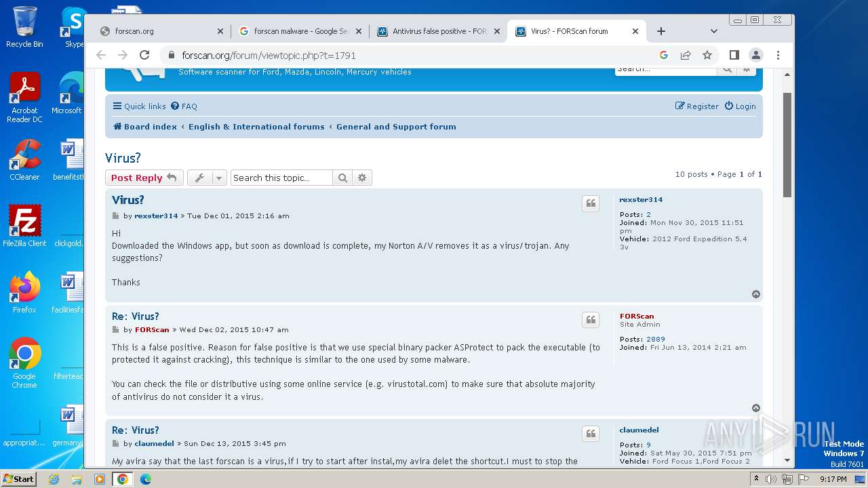
Task: Quote the FORScan admin's reply
Action: click(x=591, y=321)
